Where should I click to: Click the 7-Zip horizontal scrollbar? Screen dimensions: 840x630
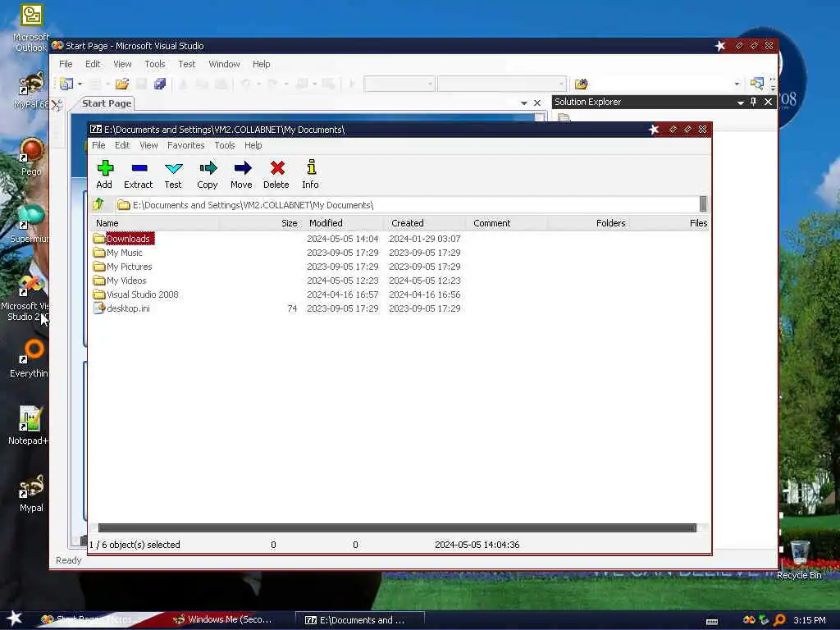pos(397,527)
